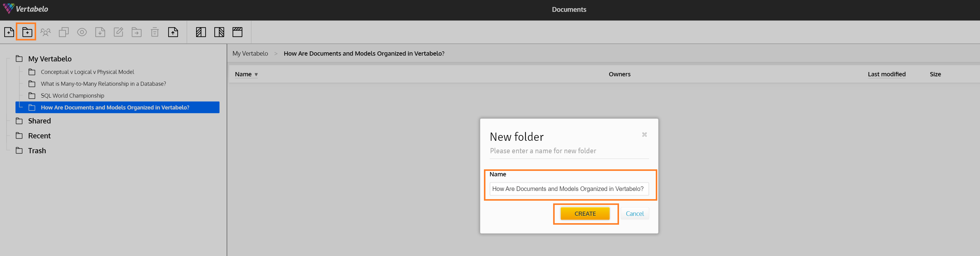The width and height of the screenshot is (980, 256).
Task: Select the right diagonal-split layout icon
Action: [219, 33]
